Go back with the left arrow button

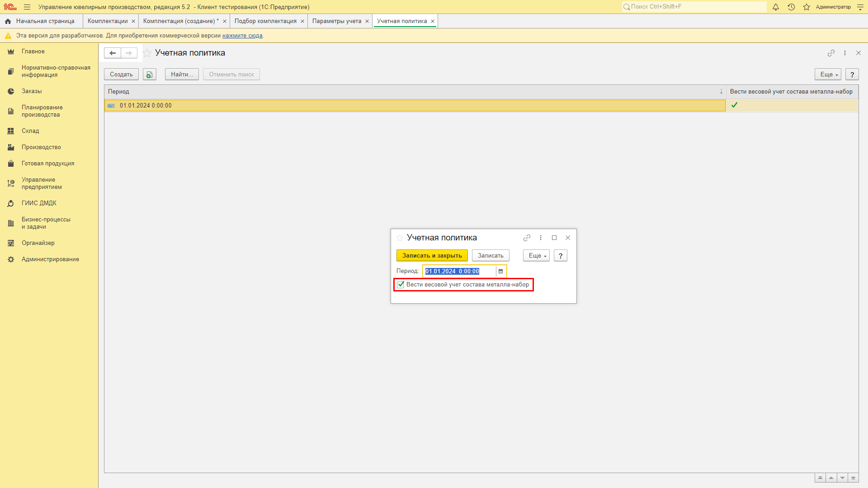coord(113,53)
